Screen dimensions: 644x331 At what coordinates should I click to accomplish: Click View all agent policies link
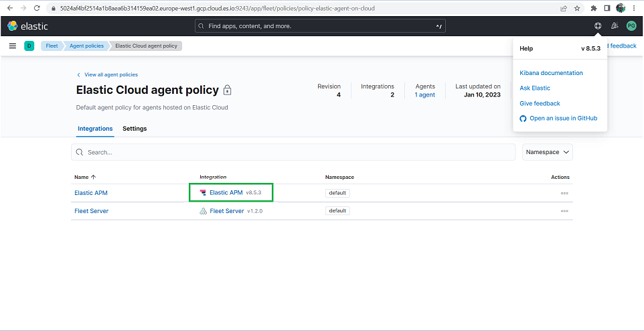108,75
